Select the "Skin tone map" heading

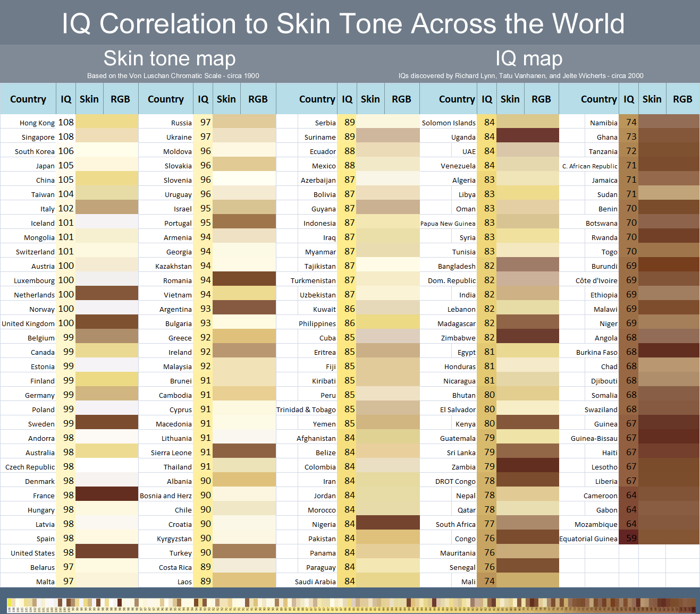point(170,58)
